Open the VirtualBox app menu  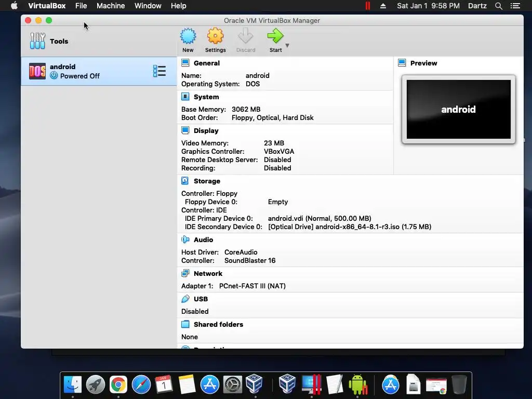[47, 6]
